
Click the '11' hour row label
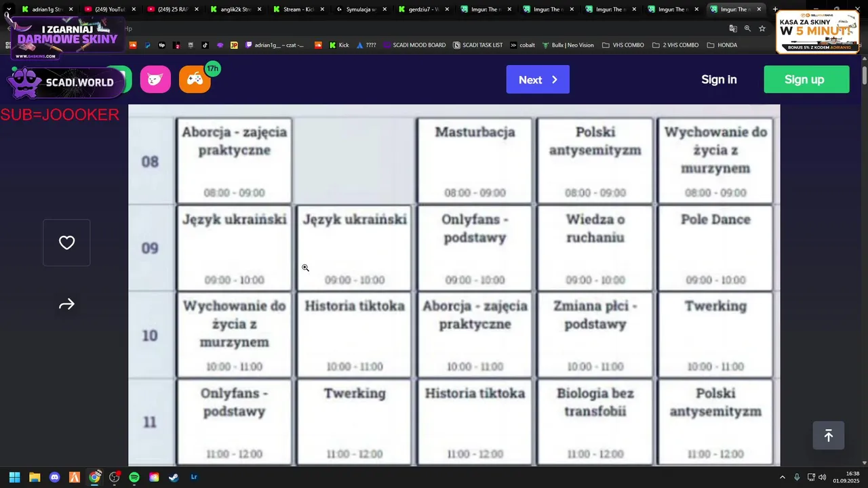tap(150, 422)
